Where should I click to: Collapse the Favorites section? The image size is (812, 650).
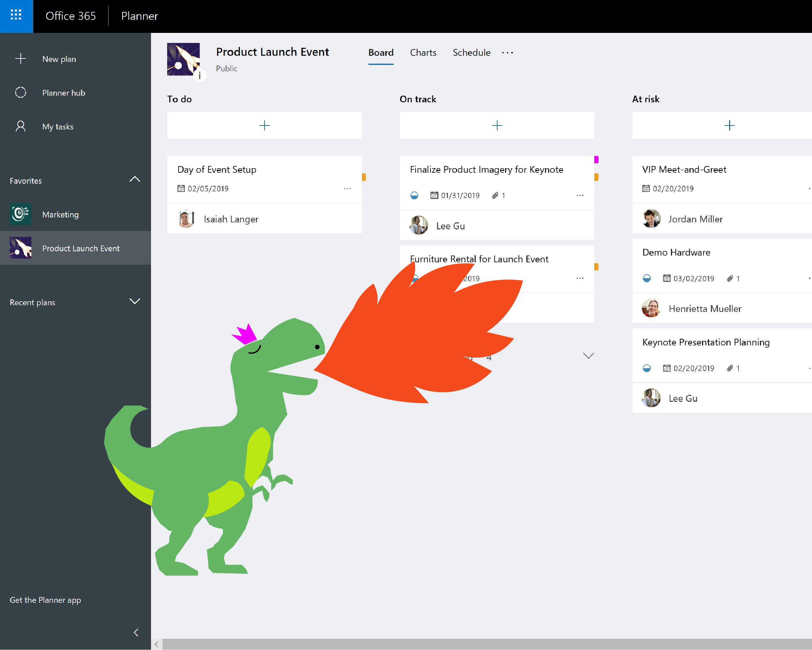[135, 179]
